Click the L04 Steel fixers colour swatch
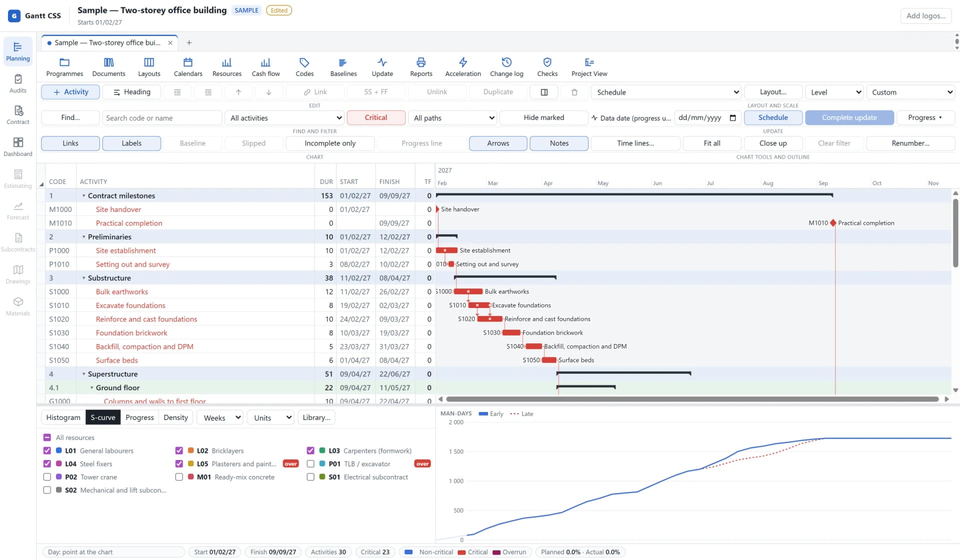The image size is (960, 560). click(59, 464)
